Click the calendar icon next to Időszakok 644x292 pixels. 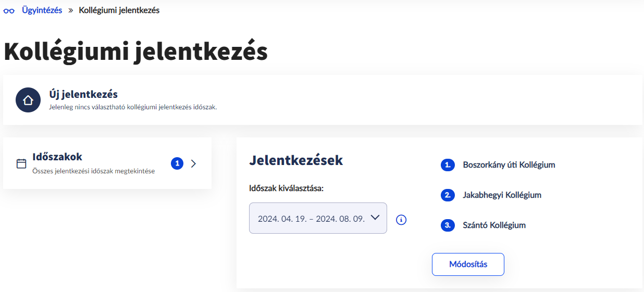(21, 163)
